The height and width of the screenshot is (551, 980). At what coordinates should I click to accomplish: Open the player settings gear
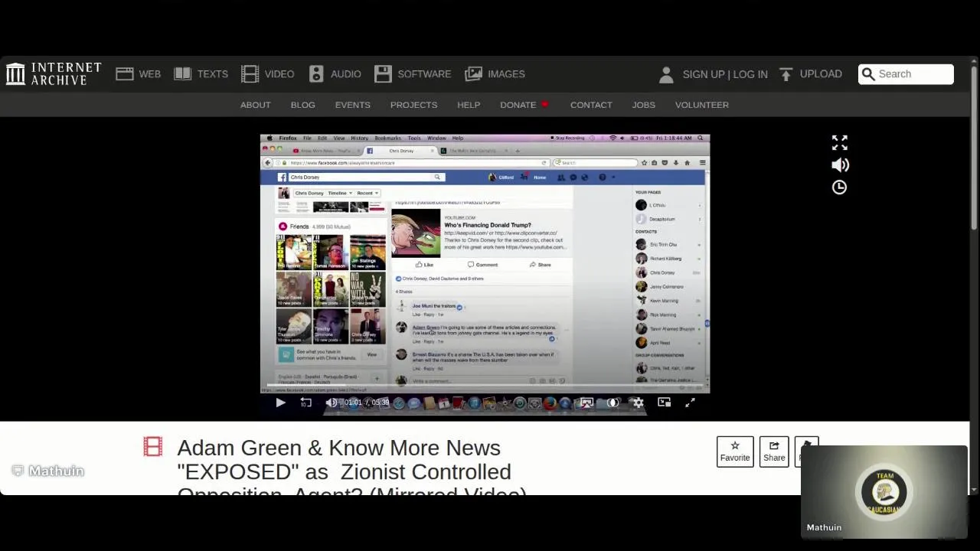coord(638,403)
